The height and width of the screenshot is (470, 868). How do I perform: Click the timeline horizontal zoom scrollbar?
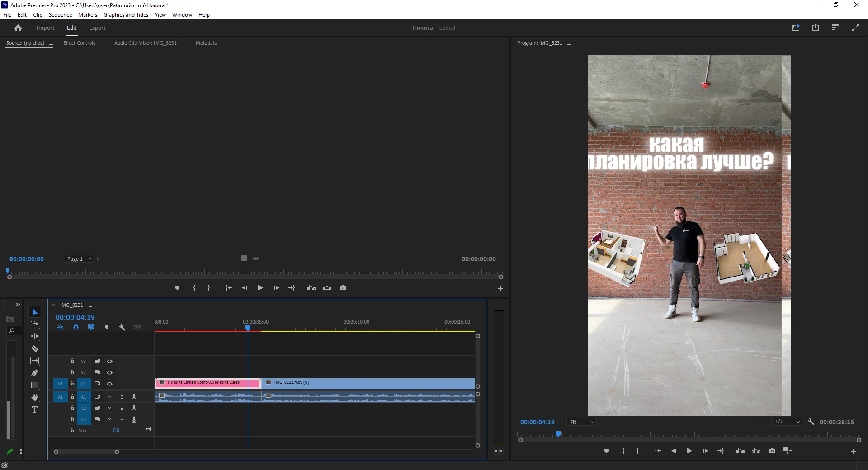86,452
